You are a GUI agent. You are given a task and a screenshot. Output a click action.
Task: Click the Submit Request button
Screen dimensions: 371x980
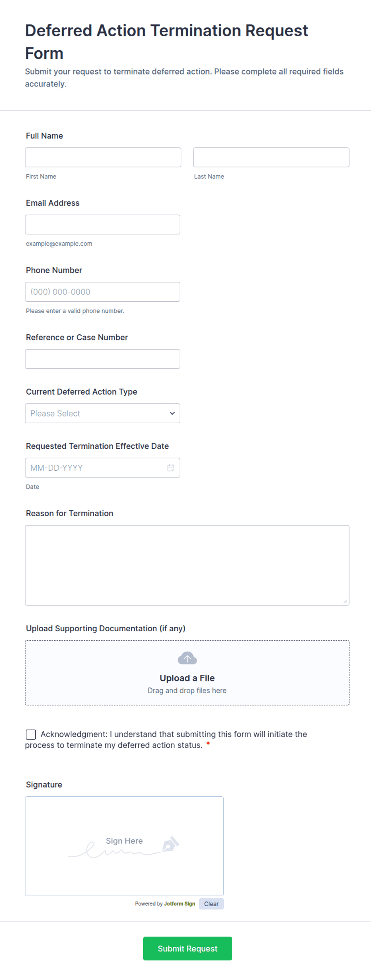pos(187,948)
